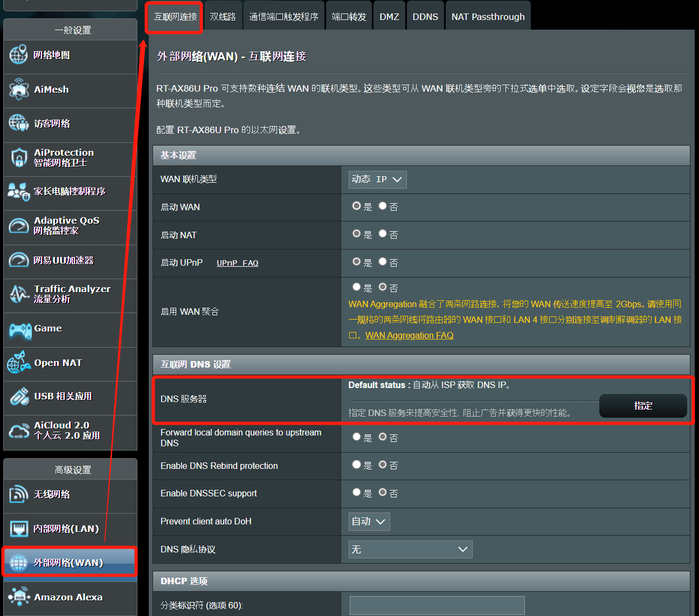Click the Amazon Alexa menu label
The height and width of the screenshot is (616, 699).
coord(68,597)
